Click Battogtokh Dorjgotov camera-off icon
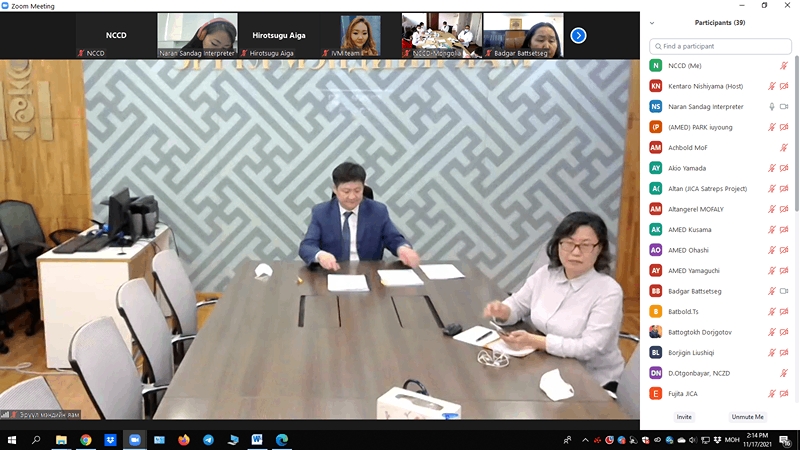Screen dimensions: 800x450 pos(784,332)
